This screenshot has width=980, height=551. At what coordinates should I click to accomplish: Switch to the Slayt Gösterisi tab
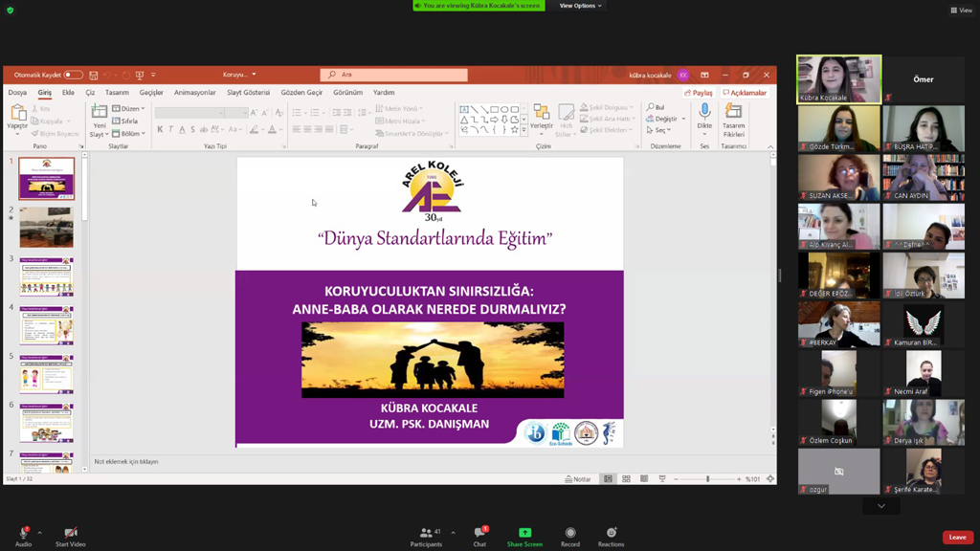(x=248, y=93)
